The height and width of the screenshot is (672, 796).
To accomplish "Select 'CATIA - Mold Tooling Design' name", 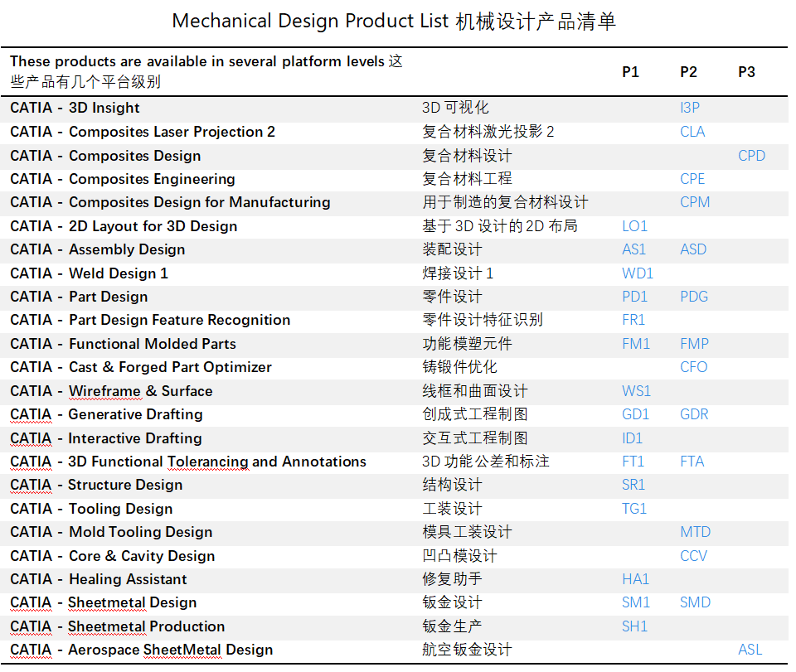I will pos(111,532).
